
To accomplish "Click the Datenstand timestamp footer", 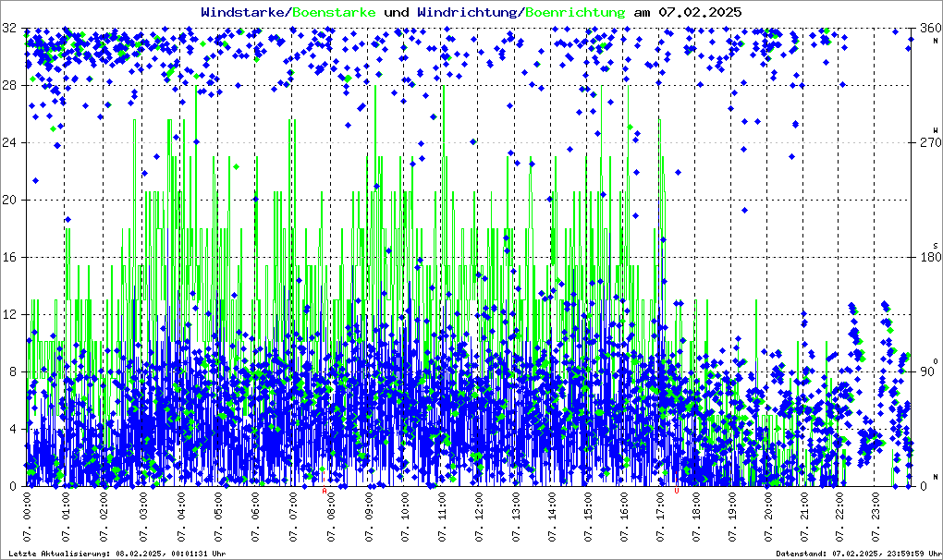I will coord(858,554).
